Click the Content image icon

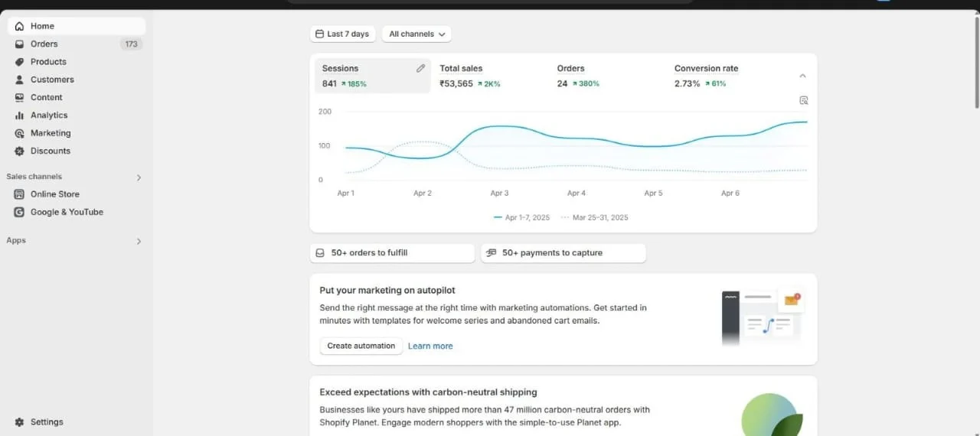tap(20, 97)
